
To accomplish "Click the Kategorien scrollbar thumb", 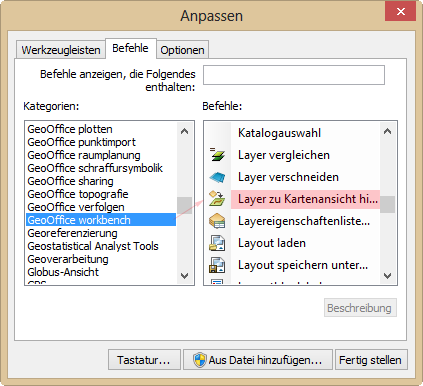I will point(184,205).
